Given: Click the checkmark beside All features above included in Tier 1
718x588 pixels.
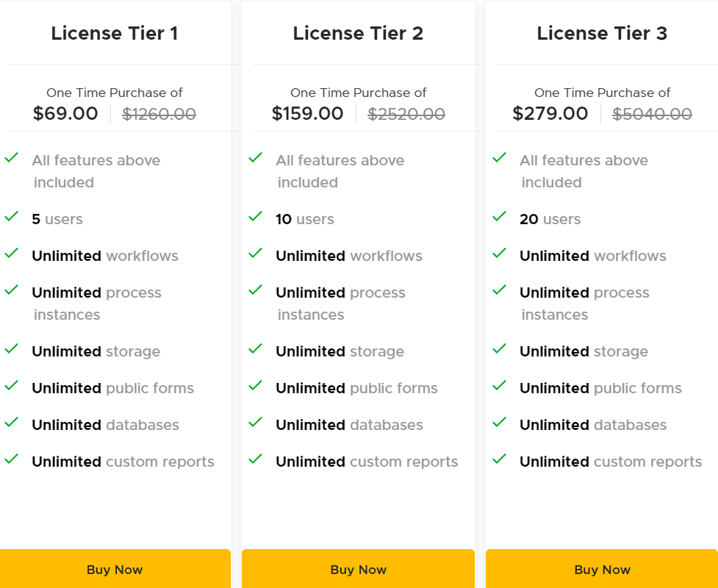Looking at the screenshot, I should [x=11, y=157].
